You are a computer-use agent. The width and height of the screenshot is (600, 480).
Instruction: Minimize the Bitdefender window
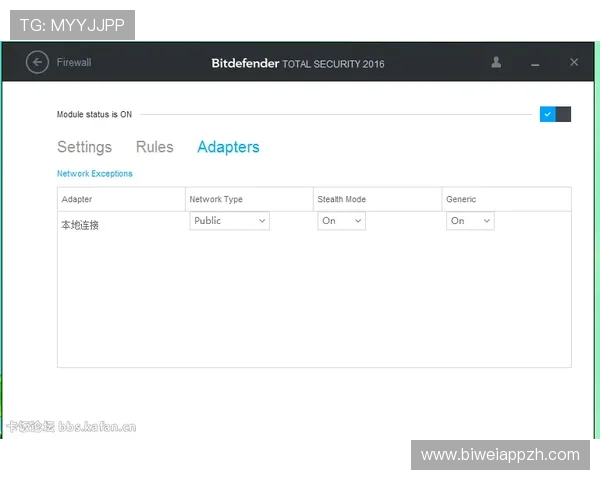pyautogui.click(x=535, y=65)
